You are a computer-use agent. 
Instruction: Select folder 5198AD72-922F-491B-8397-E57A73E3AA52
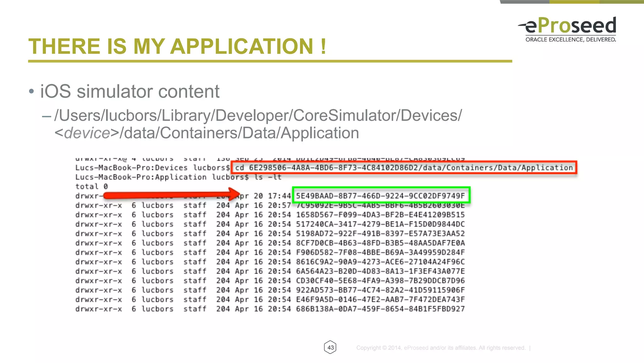380,234
